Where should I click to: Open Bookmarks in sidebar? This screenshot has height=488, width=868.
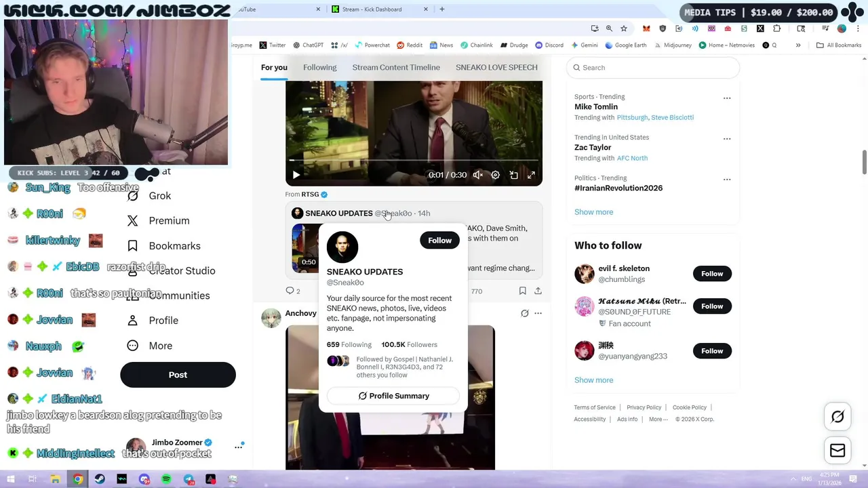coord(165,246)
